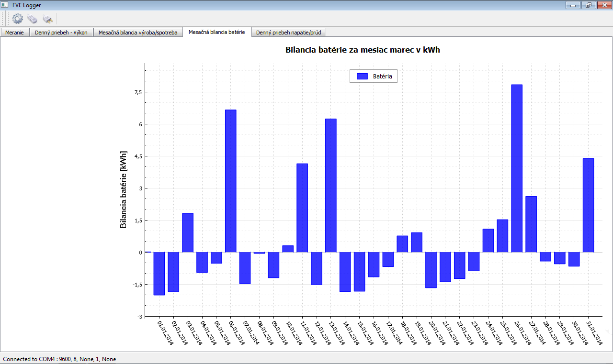613x364 pixels.
Task: Click the network cable connector toolbar icon
Action: [x=33, y=19]
